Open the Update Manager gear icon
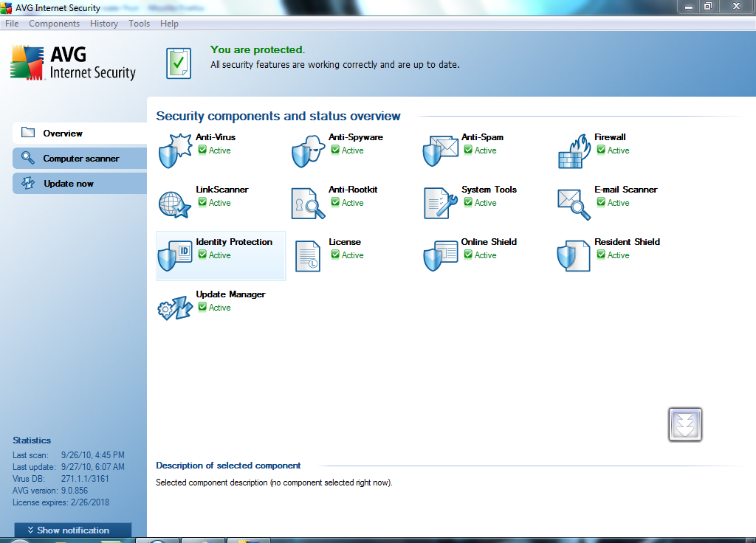The image size is (756, 543). (x=175, y=308)
